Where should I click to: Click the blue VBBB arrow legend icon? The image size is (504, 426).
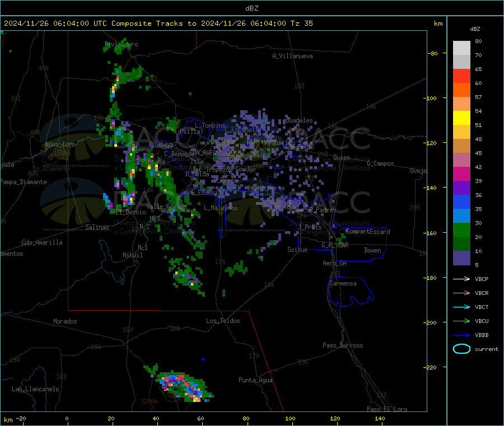pyautogui.click(x=461, y=335)
